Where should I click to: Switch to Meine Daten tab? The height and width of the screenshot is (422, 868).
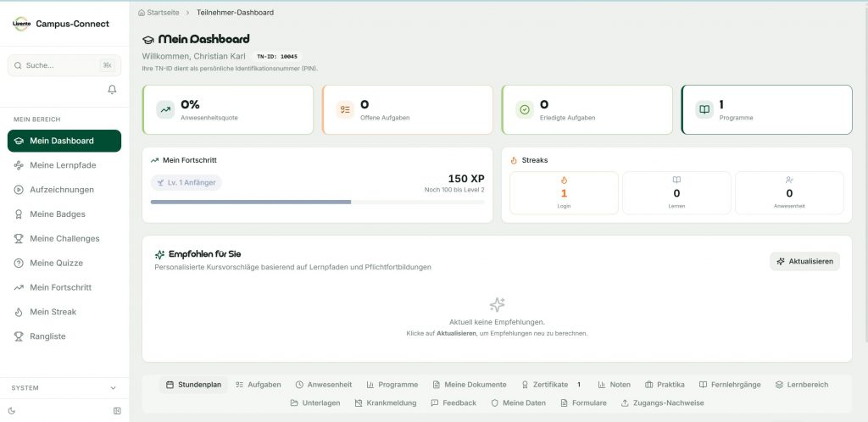pyautogui.click(x=518, y=403)
